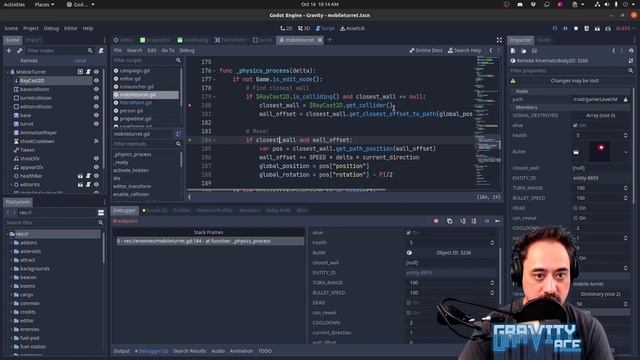Image resolution: width=640 pixels, height=360 pixels.
Task: Toggle visibility of turretcollision node
Action: 96,98
